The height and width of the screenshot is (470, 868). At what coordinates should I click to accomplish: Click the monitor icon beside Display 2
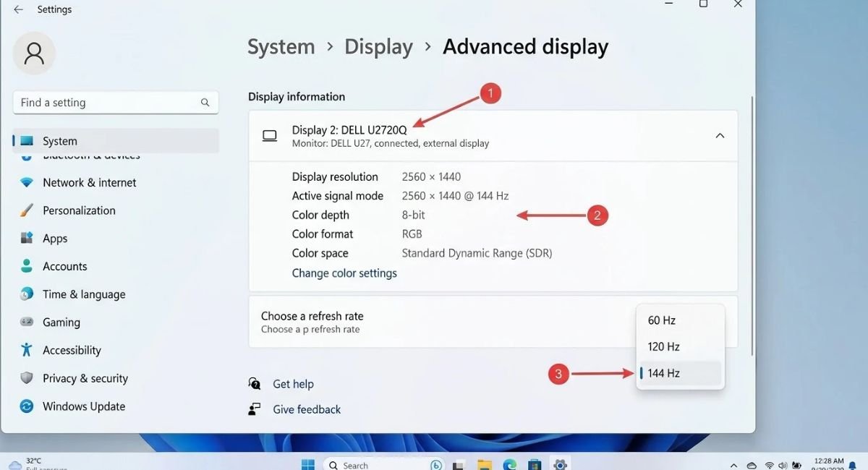point(270,136)
